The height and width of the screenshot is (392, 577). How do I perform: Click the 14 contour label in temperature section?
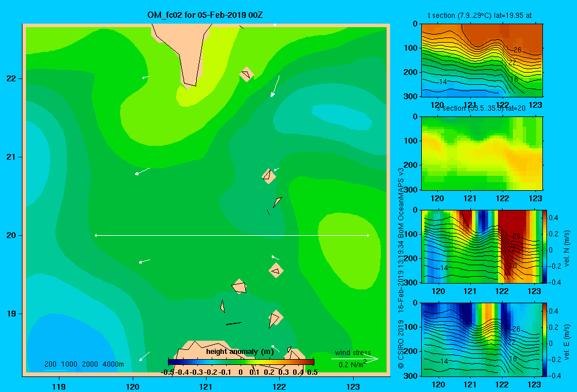(x=443, y=82)
